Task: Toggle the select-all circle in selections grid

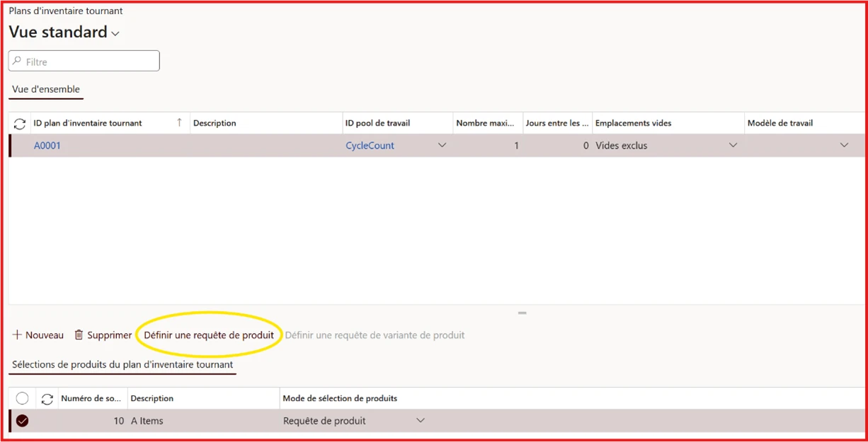Action: (x=23, y=398)
